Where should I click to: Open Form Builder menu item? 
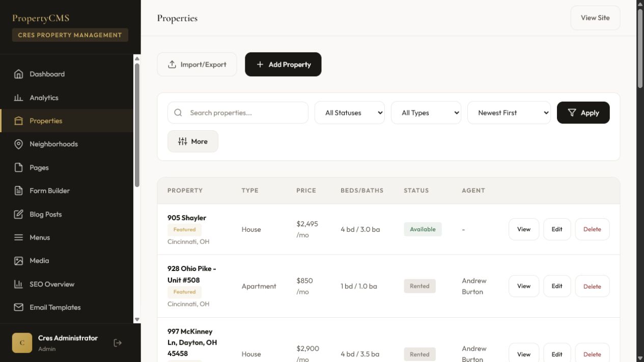point(67,191)
